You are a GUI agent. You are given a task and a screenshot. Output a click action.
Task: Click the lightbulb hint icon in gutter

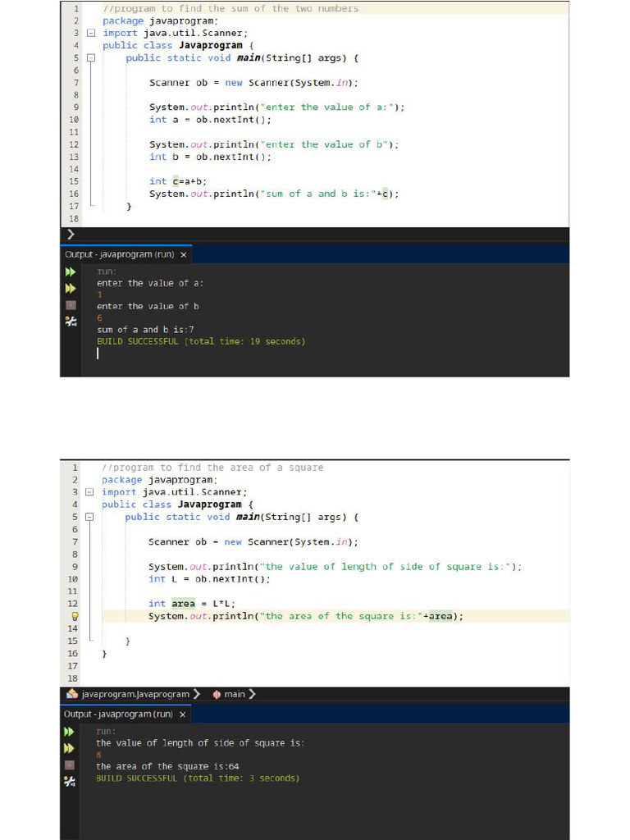74,616
